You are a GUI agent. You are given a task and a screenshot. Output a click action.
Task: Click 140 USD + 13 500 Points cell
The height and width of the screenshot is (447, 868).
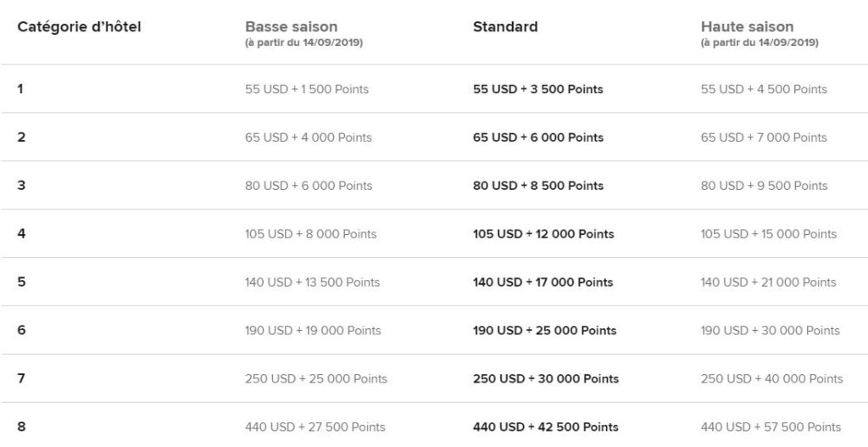tap(312, 282)
